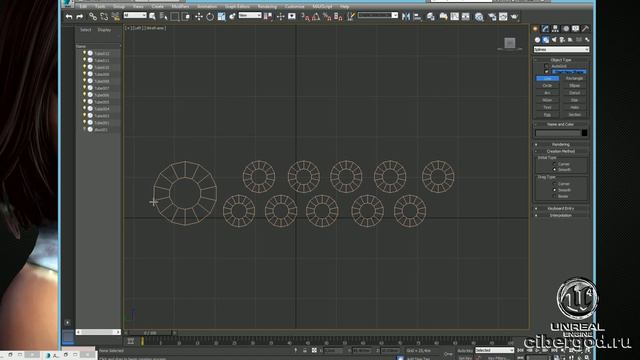Open the selection filter All dropdown

click(135, 16)
